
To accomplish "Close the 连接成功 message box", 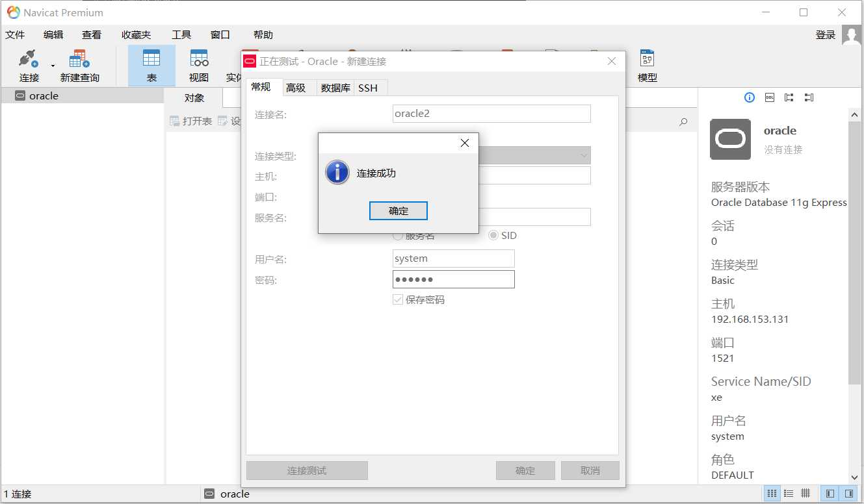I will tap(465, 143).
